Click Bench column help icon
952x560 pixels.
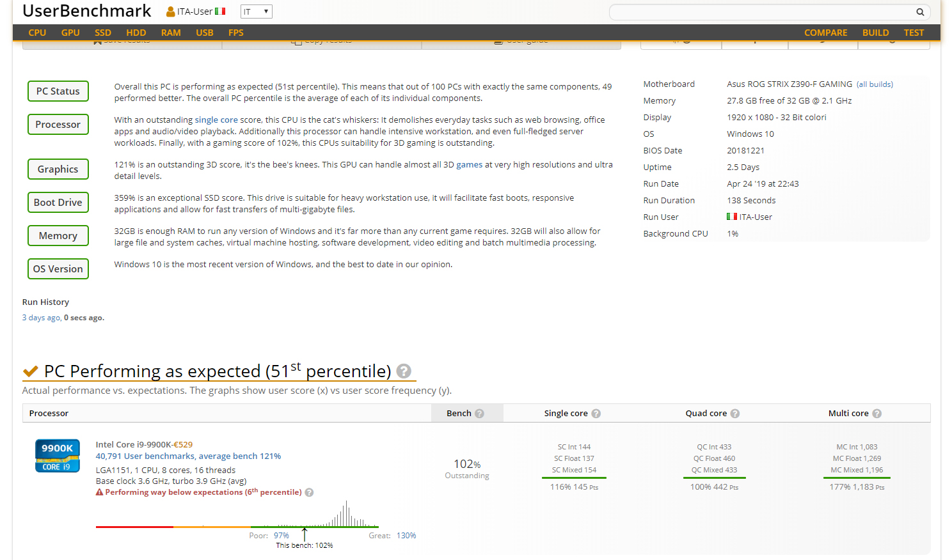click(x=480, y=414)
